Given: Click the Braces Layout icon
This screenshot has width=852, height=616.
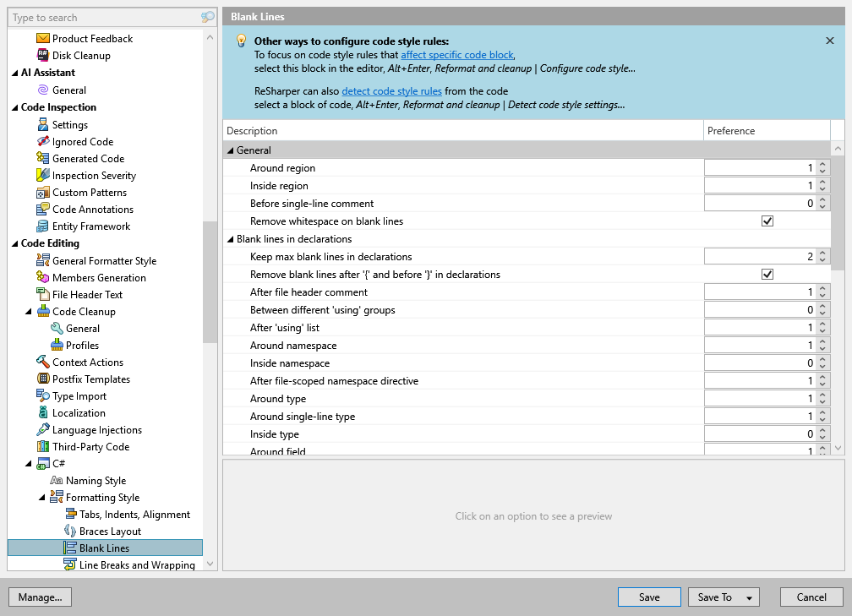Looking at the screenshot, I should (70, 532).
